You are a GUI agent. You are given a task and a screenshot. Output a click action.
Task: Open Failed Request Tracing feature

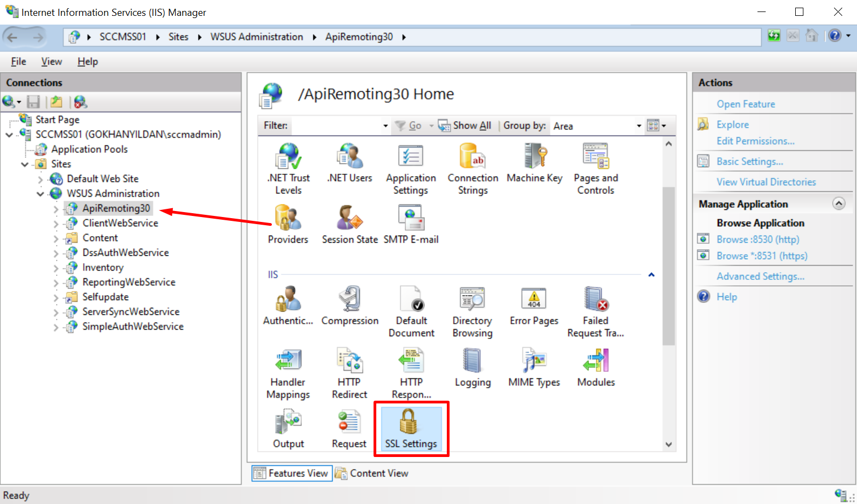(x=596, y=312)
